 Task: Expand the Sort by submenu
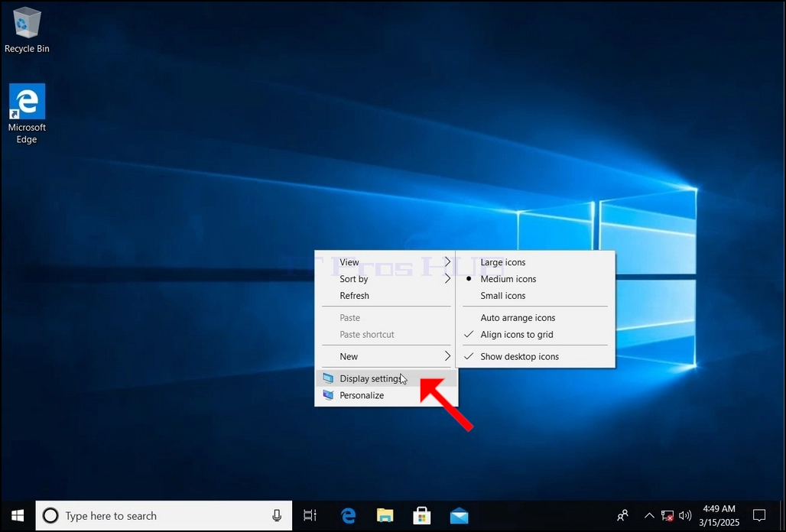coord(386,279)
